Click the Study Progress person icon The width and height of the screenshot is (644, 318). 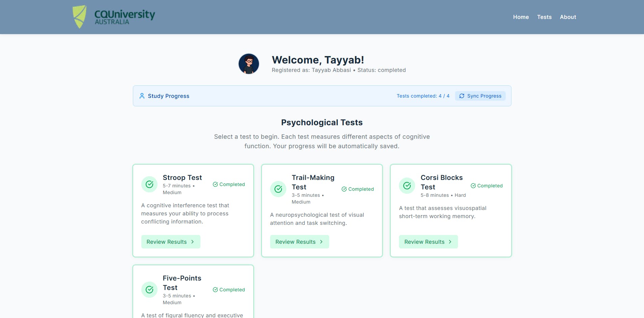click(x=142, y=96)
